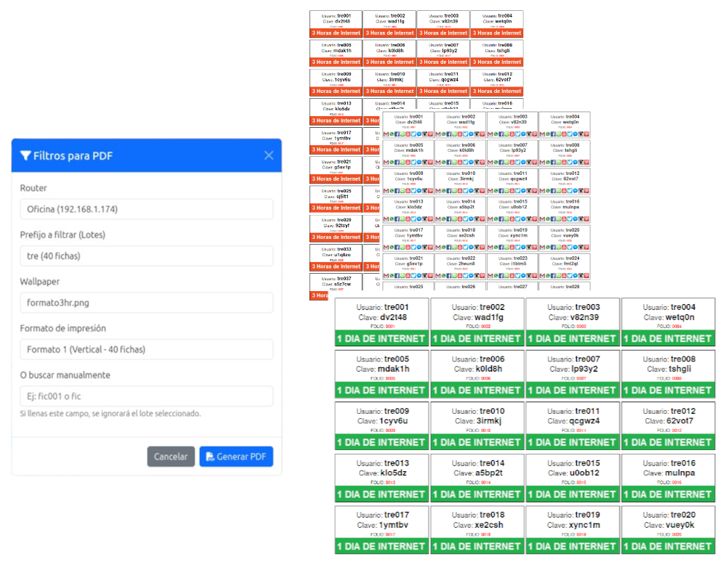Select the tre001 1 DIA DE INTERNET voucher
Screen dimensions: 728x567
point(381,322)
